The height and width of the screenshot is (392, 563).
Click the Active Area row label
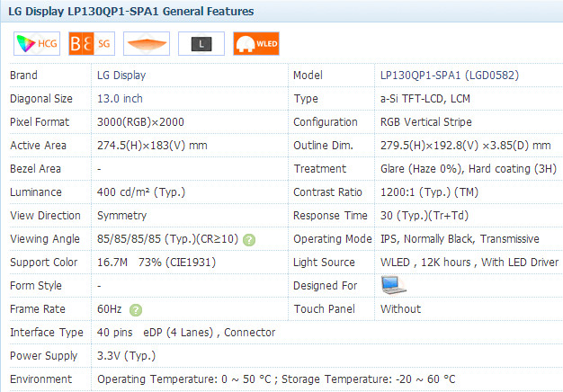click(x=38, y=145)
